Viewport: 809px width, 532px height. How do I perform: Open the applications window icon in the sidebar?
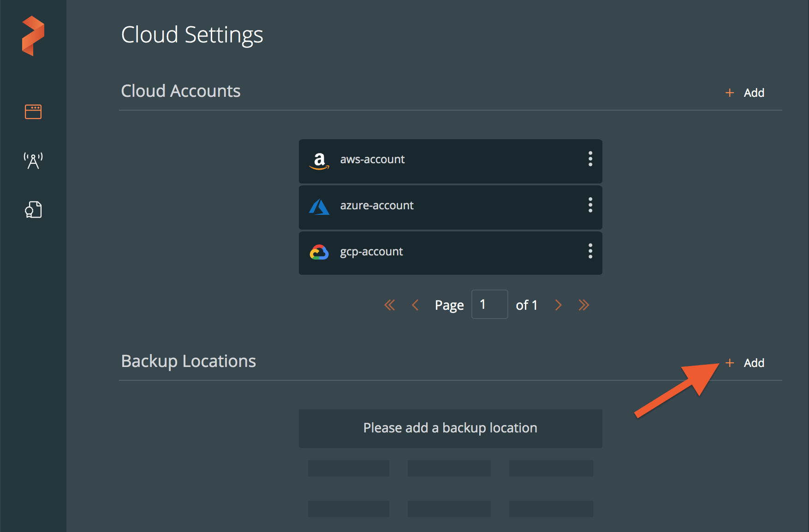coord(33,112)
